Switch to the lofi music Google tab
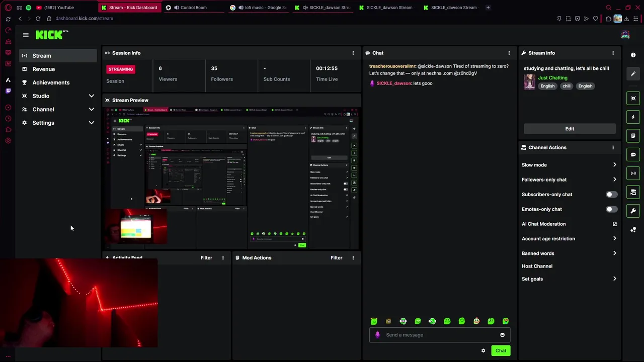The width and height of the screenshot is (644, 362). pos(258,8)
